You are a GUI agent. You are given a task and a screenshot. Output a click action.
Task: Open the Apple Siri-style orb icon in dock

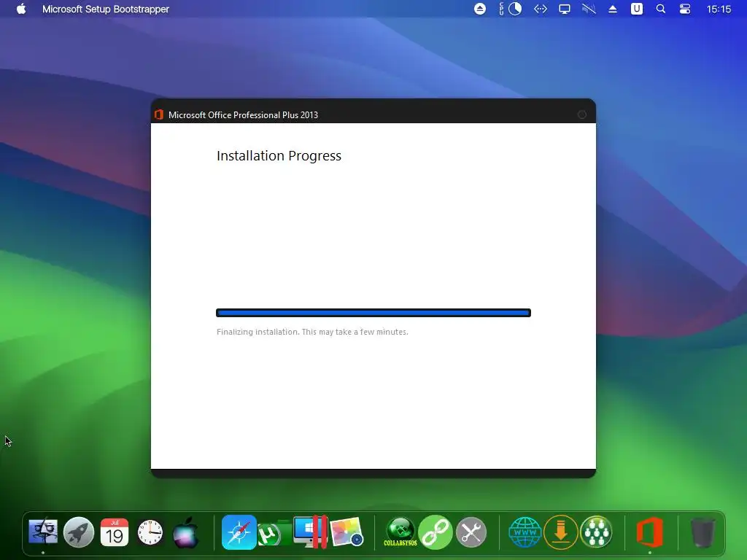click(x=186, y=532)
